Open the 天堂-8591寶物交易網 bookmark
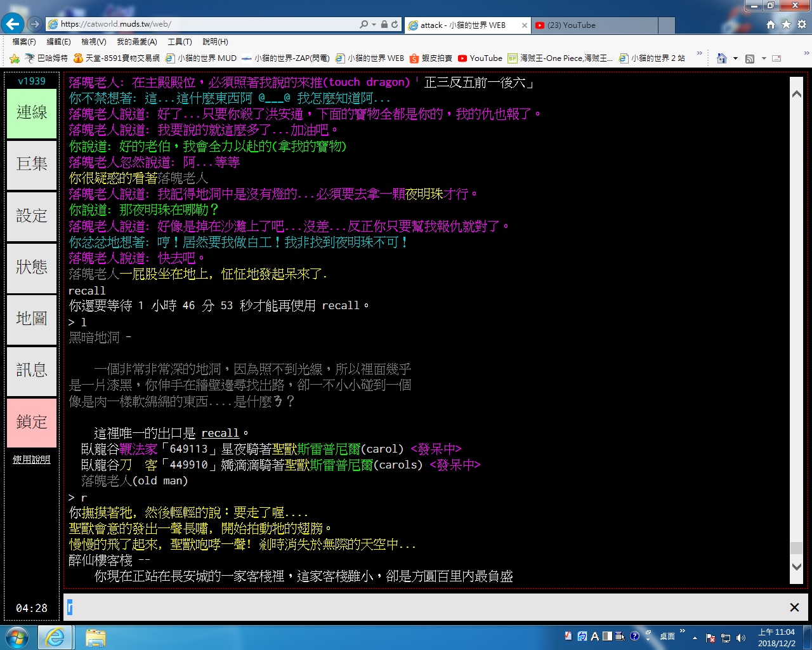 116,58
